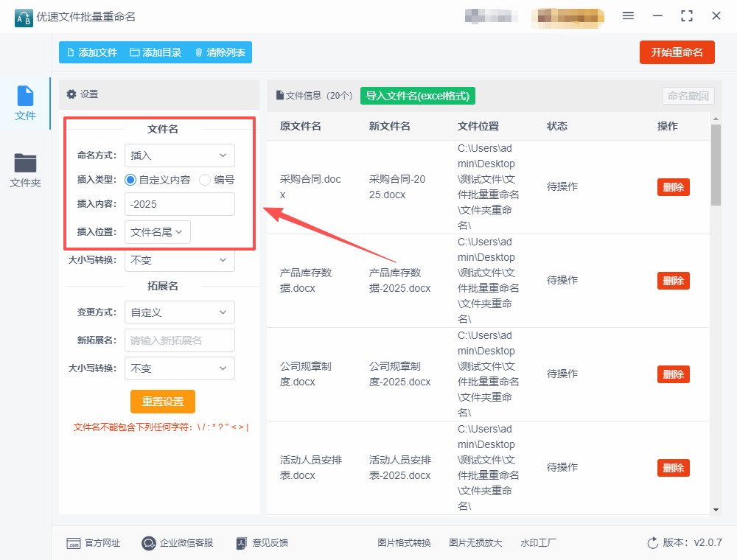This screenshot has width=737, height=560.
Task: Delete the 采购合同.docx row
Action: tap(673, 187)
